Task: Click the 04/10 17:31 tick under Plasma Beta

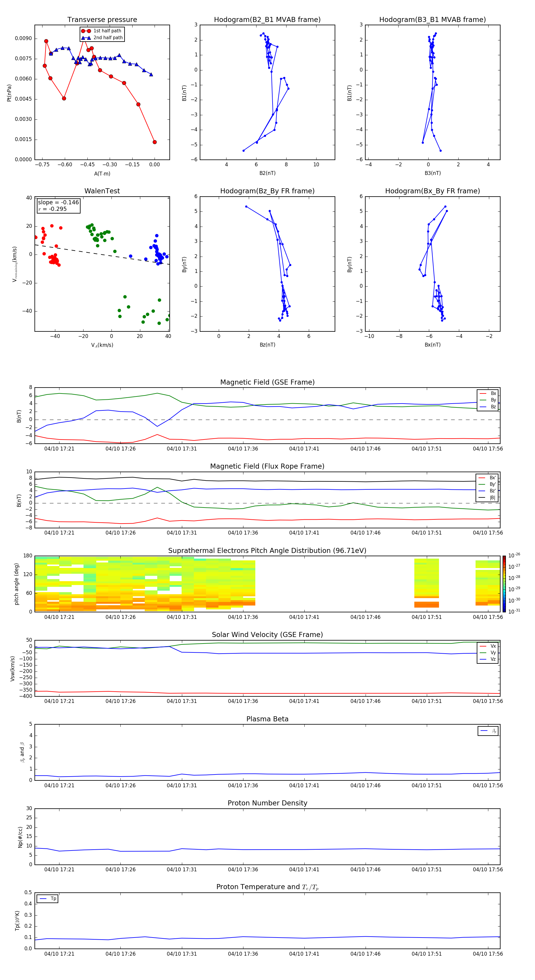Action: 182,785
